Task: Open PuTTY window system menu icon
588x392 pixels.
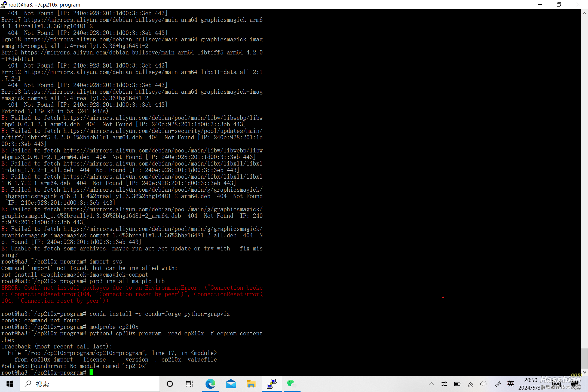Action: point(4,5)
